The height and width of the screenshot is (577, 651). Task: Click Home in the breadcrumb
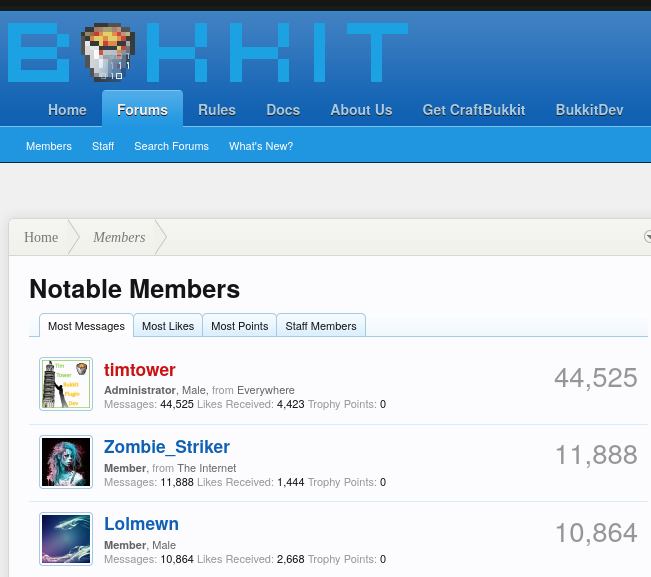click(x=41, y=237)
